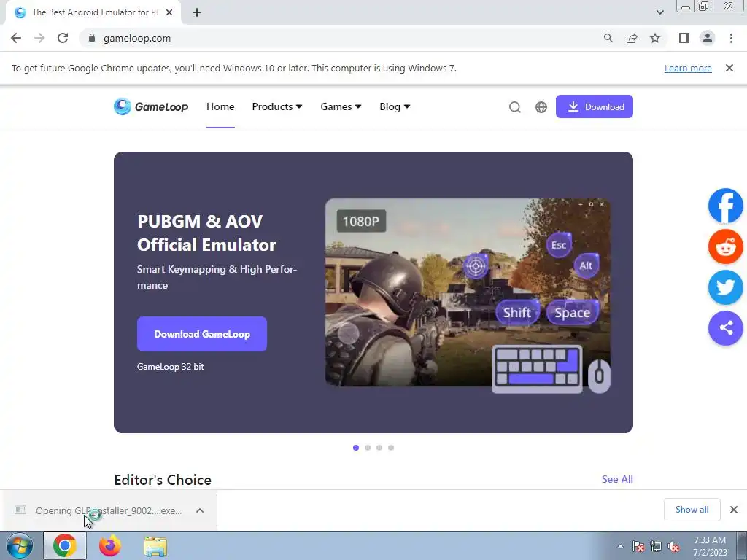The width and height of the screenshot is (747, 560).
Task: Share page on Twitter
Action: 726,287
